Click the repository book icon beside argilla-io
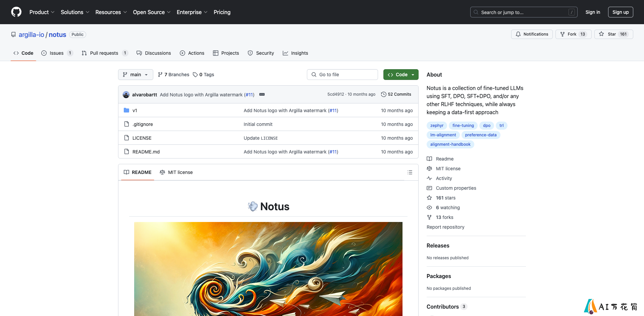This screenshot has width=644, height=316. coord(13,35)
